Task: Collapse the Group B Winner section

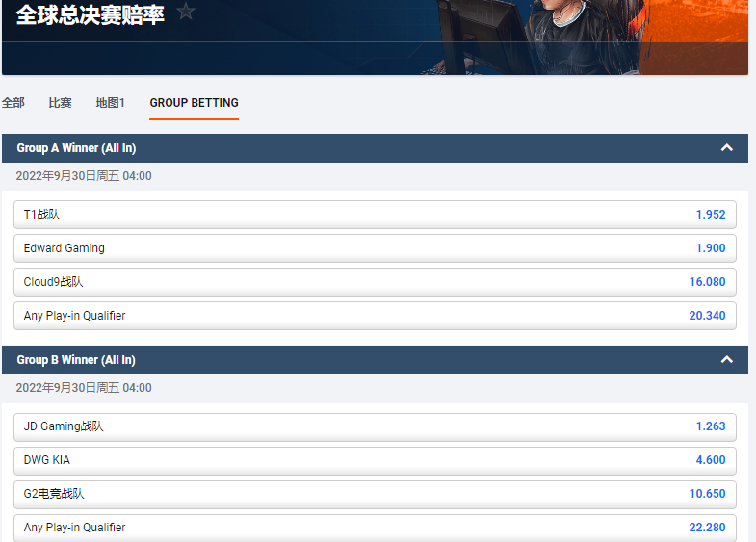Action: (x=726, y=360)
